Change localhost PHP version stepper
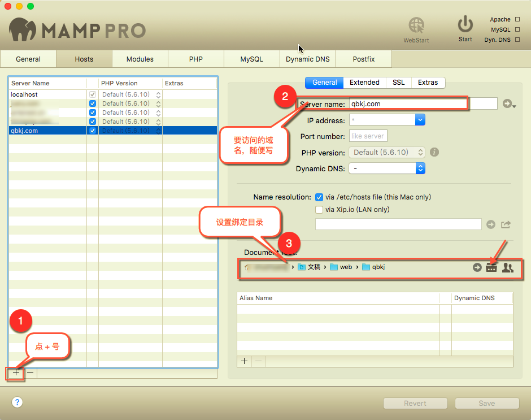Viewport: 531px width, 420px height. tap(159, 94)
